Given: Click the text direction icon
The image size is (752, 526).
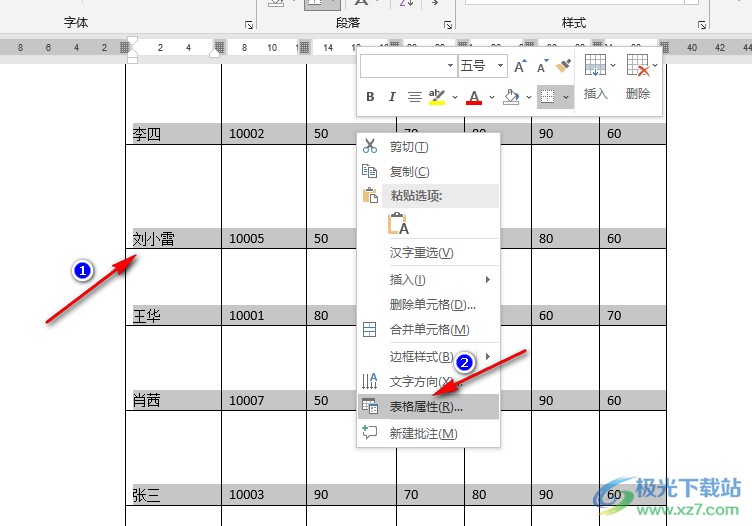Looking at the screenshot, I should coord(369,381).
